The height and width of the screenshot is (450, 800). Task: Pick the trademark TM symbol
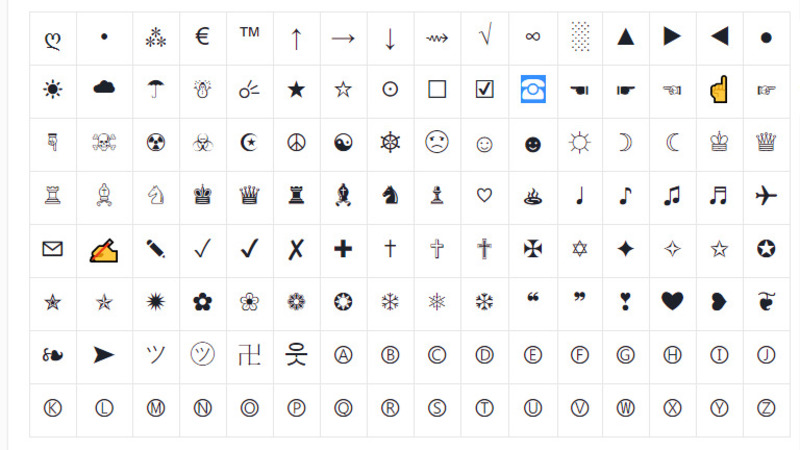point(249,32)
